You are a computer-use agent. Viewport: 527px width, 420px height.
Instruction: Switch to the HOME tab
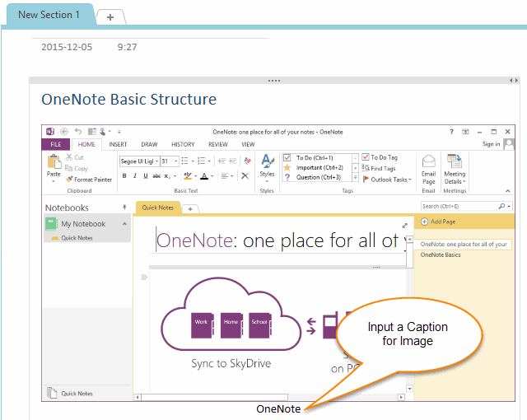pos(86,144)
